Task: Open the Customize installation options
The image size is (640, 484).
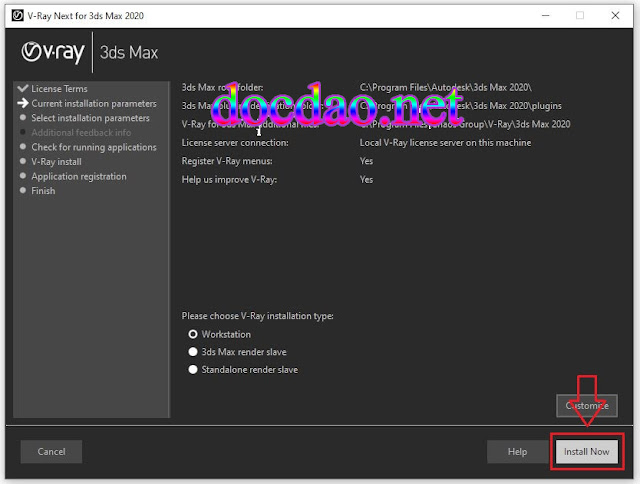Action: click(587, 406)
